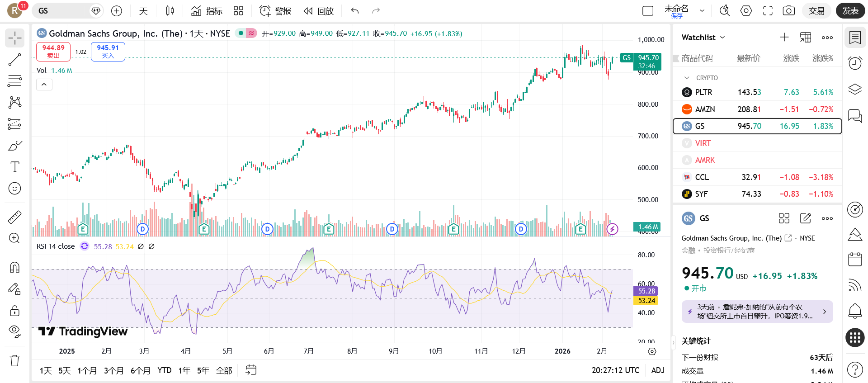Open the layout setup selector
Screen dimensions: 868x383
point(648,11)
